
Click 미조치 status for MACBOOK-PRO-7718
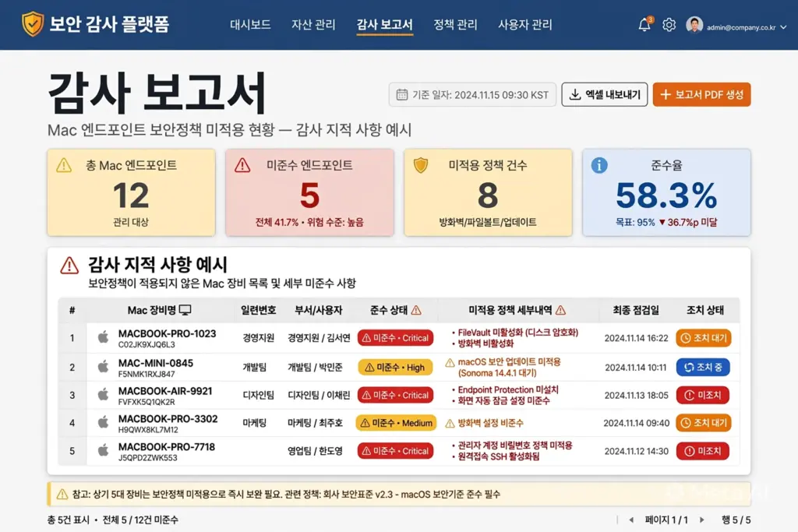point(702,451)
